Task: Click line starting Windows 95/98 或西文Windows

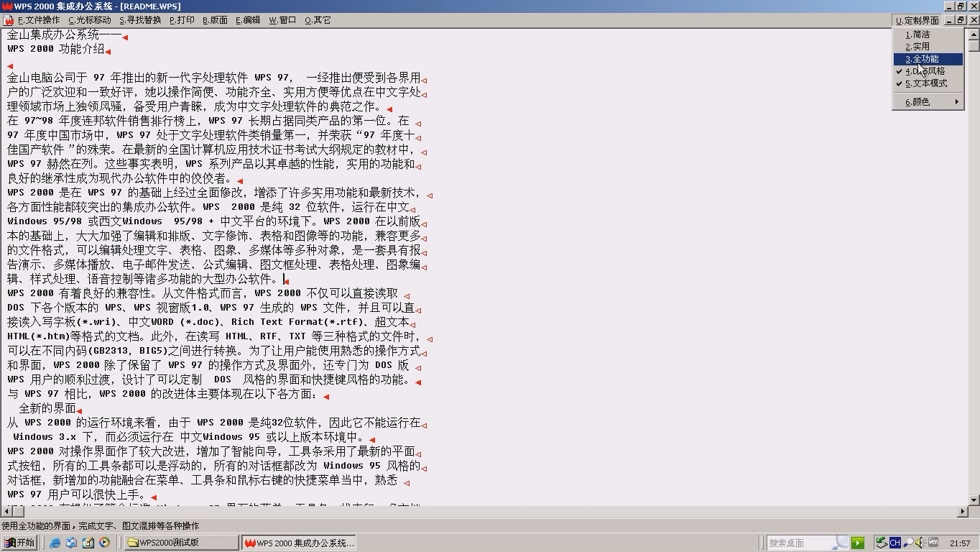Action: [214, 221]
